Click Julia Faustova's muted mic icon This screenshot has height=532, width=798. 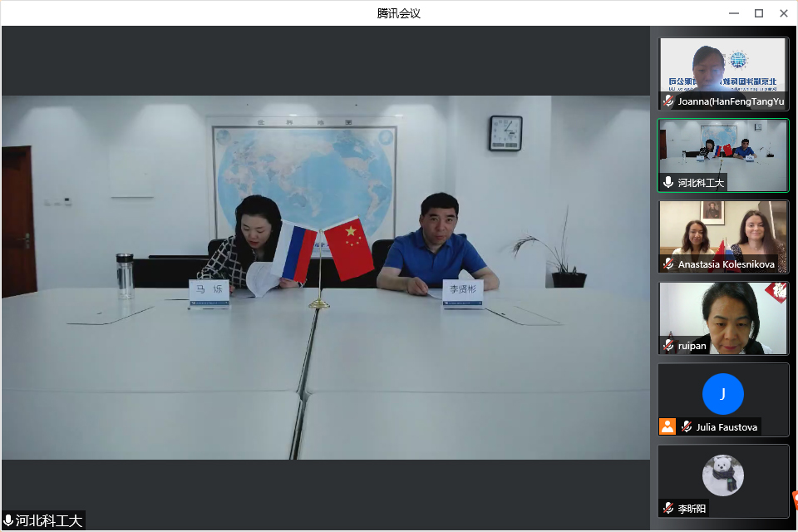pyautogui.click(x=687, y=427)
